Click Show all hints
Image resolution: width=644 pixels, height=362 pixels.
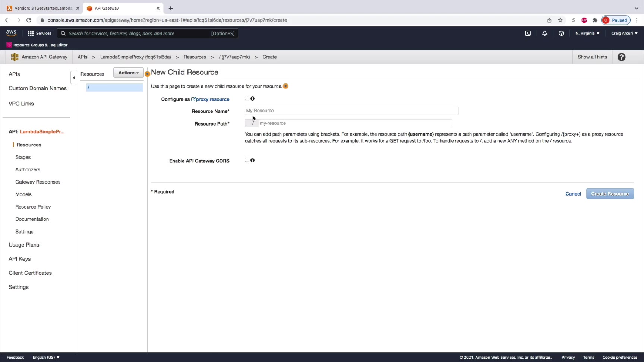click(592, 57)
